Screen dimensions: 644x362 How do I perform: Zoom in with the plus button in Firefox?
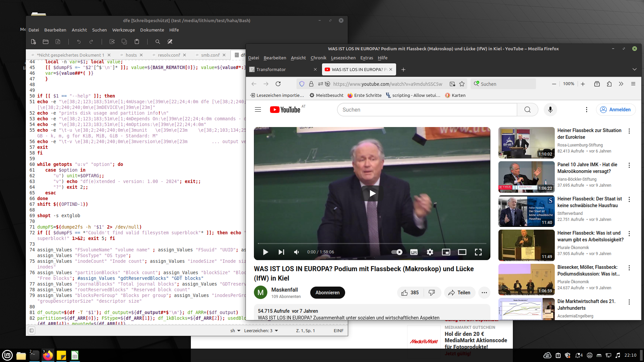[x=583, y=84]
